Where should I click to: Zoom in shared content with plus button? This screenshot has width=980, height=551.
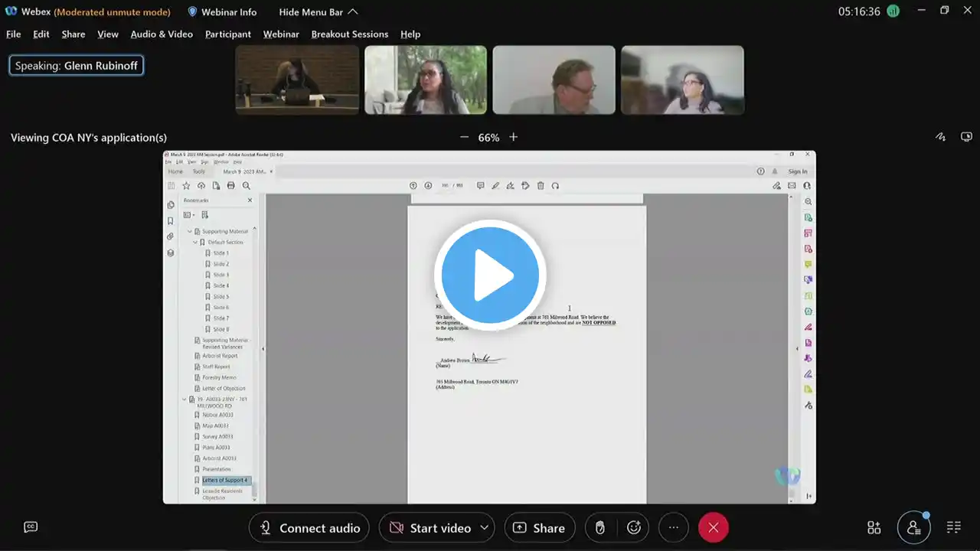click(x=513, y=137)
